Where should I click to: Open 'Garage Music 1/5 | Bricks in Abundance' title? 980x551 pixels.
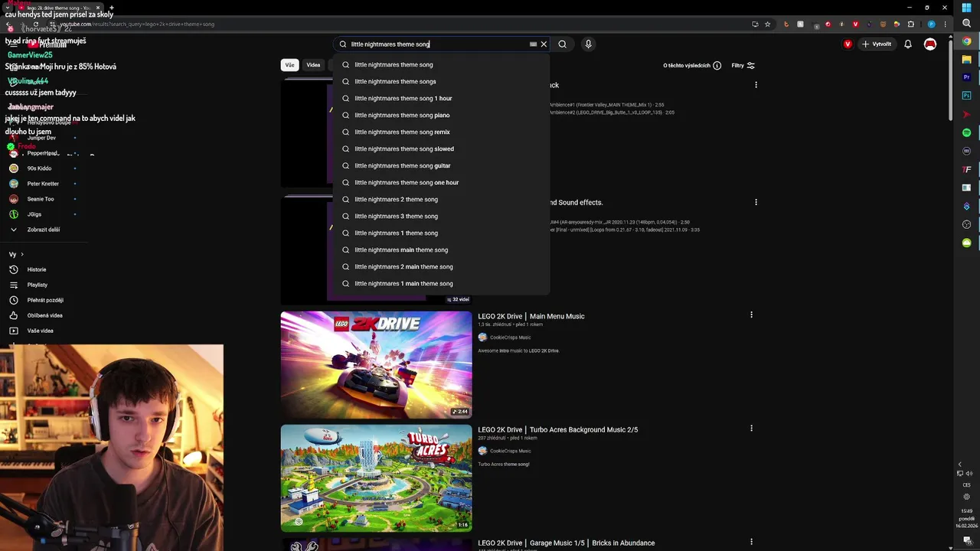pos(567,543)
